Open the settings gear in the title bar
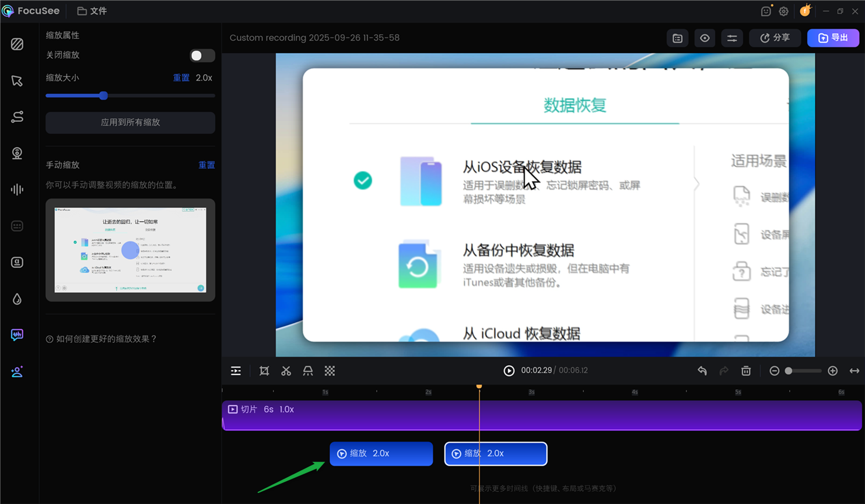 pyautogui.click(x=783, y=11)
